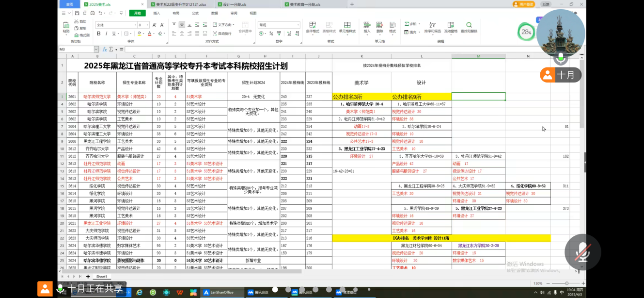Toggle underline formatting
Viewport: 644px width, 298px height.
point(114,33)
